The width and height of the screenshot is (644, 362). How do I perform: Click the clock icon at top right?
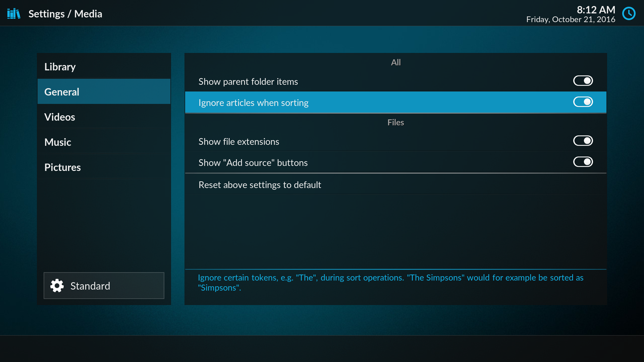tap(629, 14)
